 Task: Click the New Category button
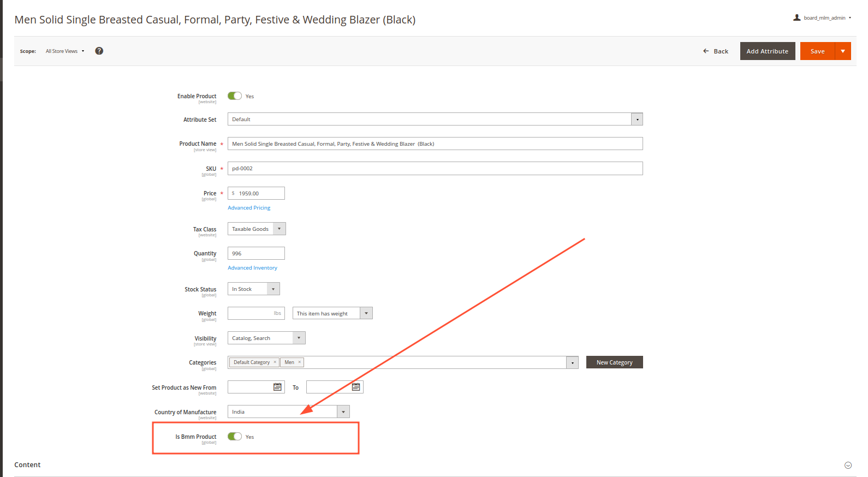[x=614, y=362]
